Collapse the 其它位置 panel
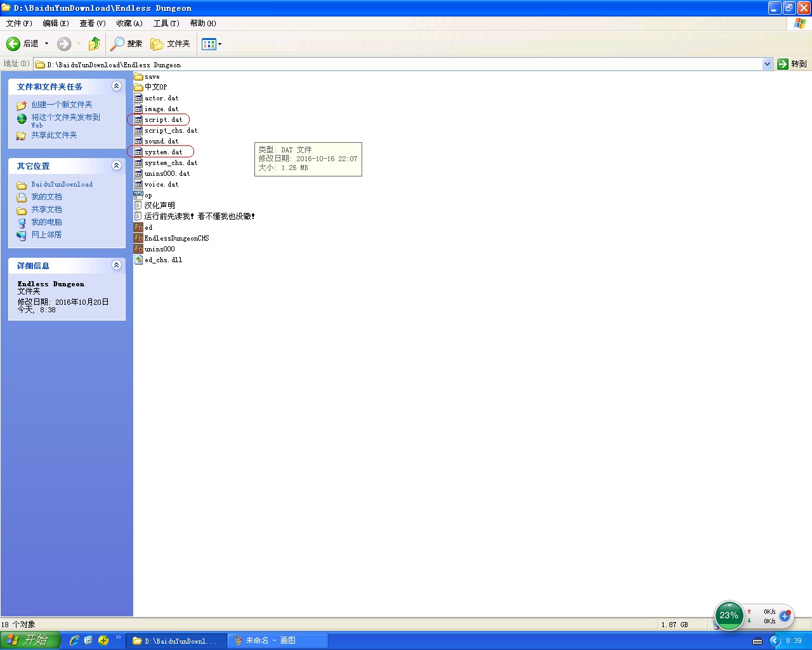Screen dimensions: 812x650 click(116, 166)
